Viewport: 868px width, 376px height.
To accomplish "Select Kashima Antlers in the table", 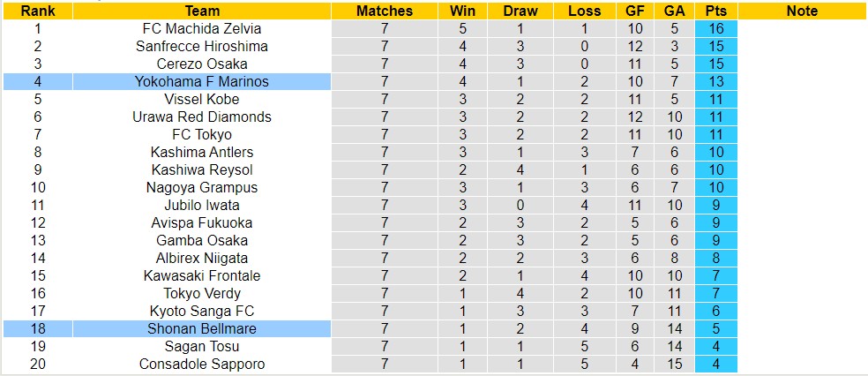I will [202, 152].
